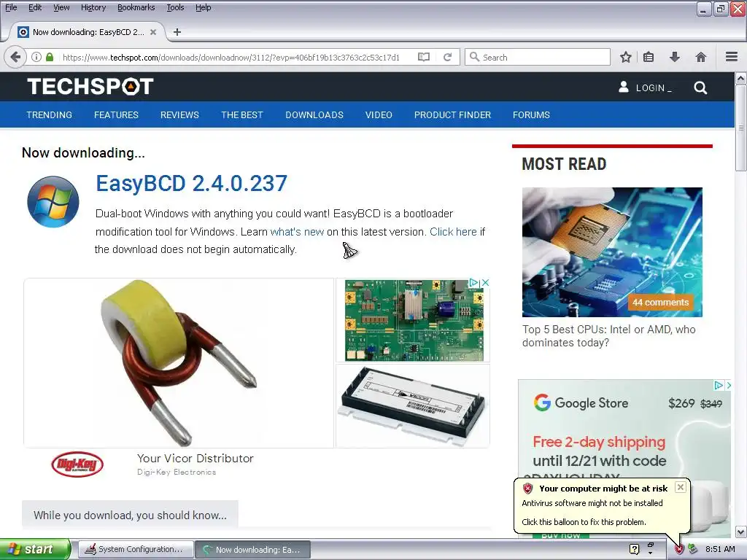Click the browser Back arrow button
The height and width of the screenshot is (560, 747).
(x=15, y=57)
